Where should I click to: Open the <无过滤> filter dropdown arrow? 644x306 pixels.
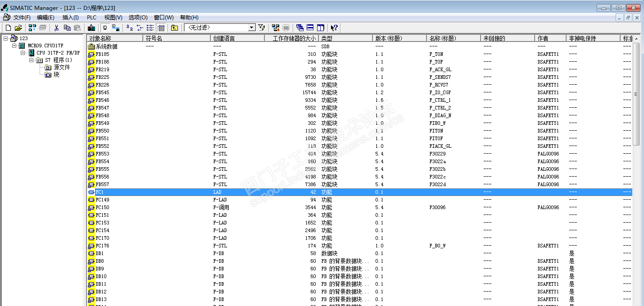[x=251, y=27]
